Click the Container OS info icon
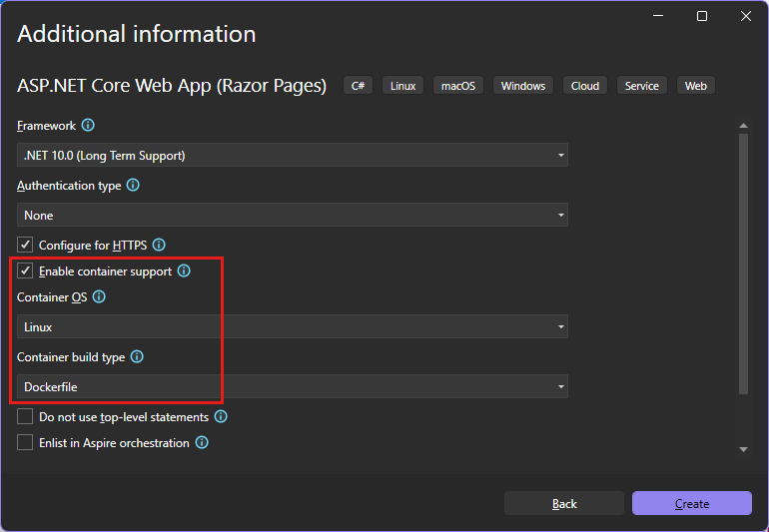 [x=99, y=296]
